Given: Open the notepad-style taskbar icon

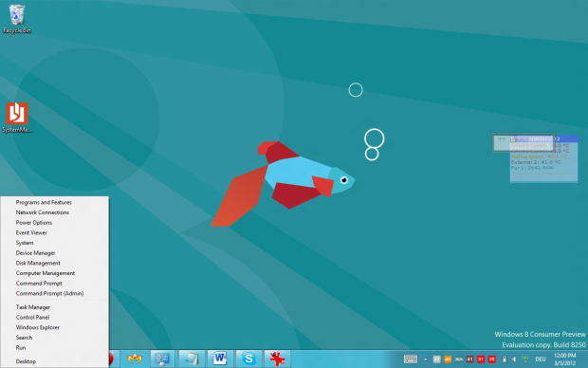Looking at the screenshot, I should (x=192, y=359).
